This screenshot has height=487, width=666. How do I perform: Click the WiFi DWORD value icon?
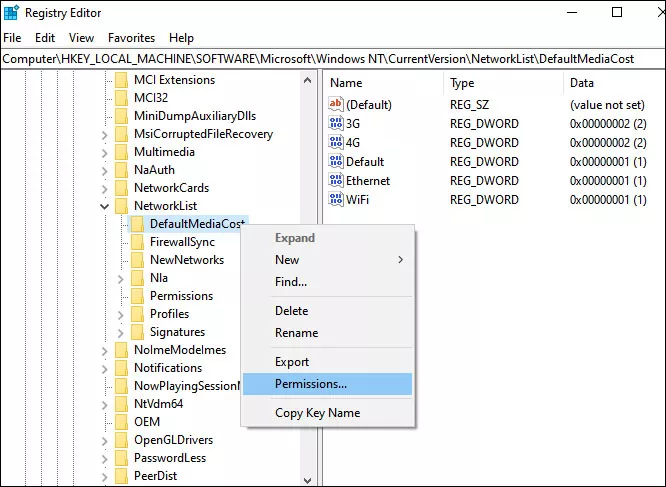click(336, 199)
